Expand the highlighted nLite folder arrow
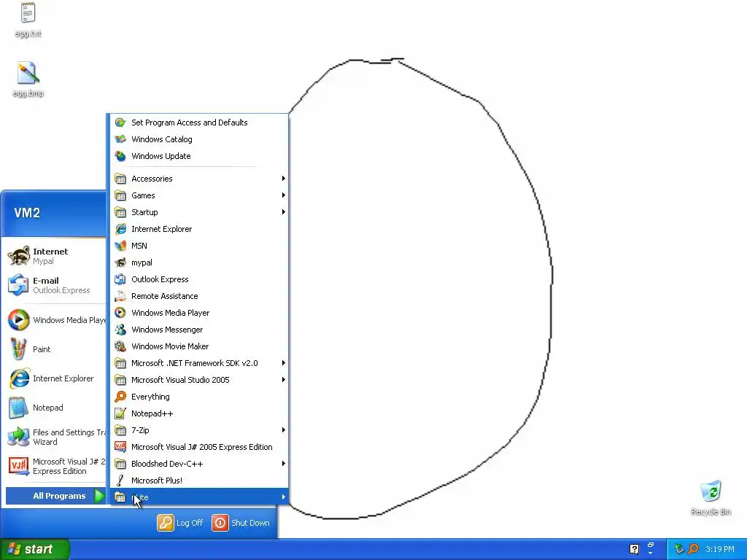Image resolution: width=747 pixels, height=560 pixels. tap(284, 497)
